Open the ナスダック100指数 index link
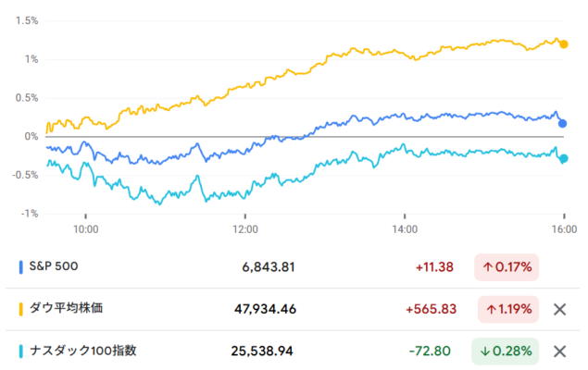This screenshot has height=370, width=588. [x=82, y=351]
